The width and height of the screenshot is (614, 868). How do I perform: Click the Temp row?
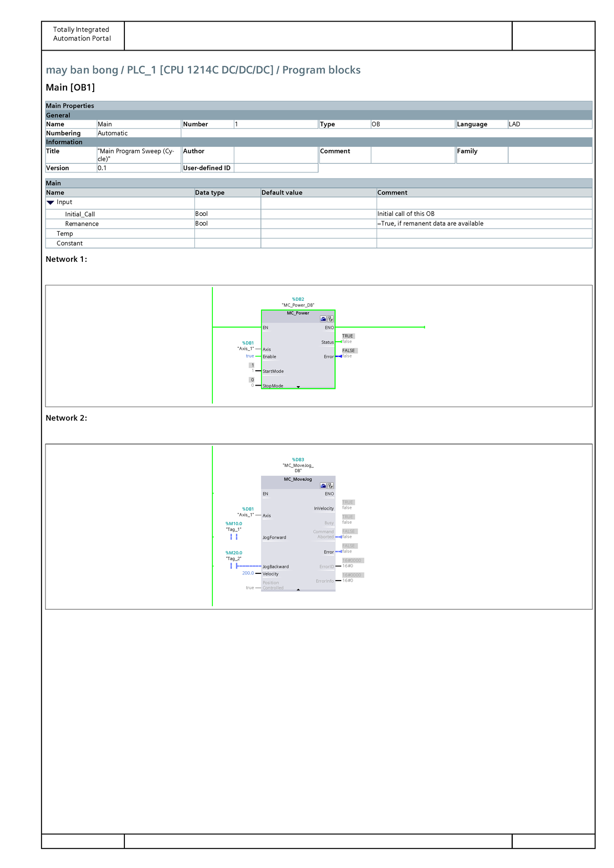(319, 234)
